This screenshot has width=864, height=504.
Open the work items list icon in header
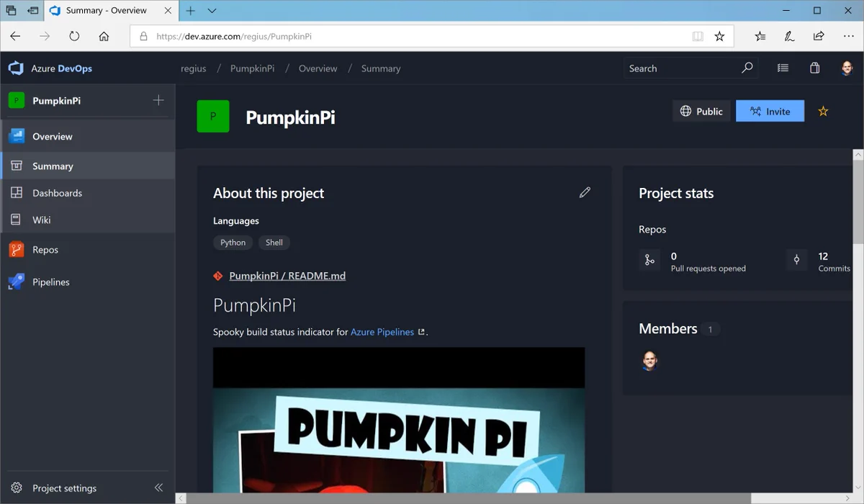click(783, 68)
